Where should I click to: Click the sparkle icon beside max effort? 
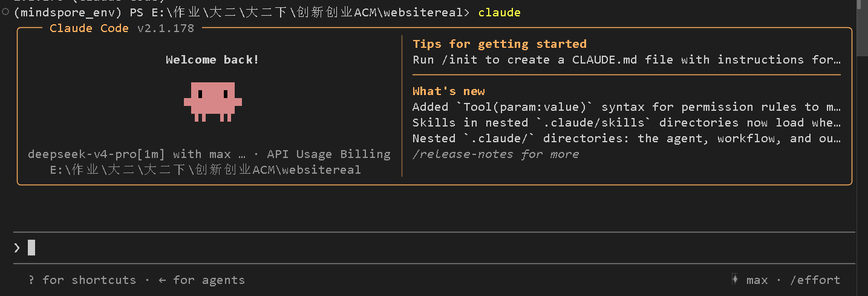(x=734, y=280)
